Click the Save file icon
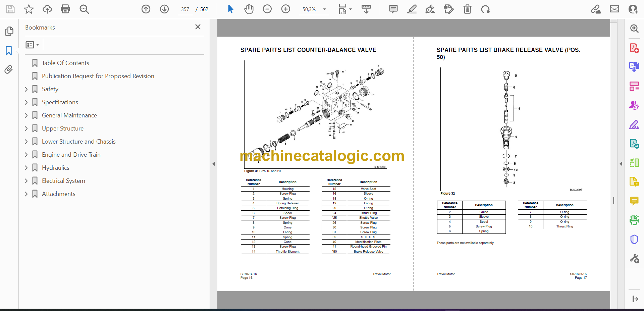644x311 pixels. click(10, 9)
